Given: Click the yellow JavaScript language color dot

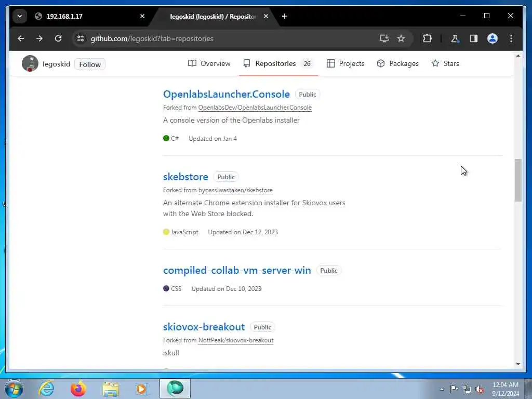Looking at the screenshot, I should (x=166, y=232).
